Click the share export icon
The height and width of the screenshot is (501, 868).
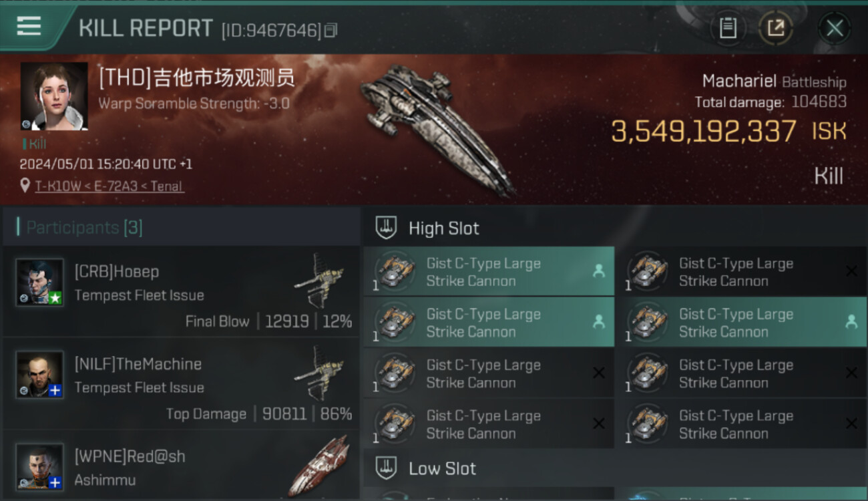click(x=775, y=28)
